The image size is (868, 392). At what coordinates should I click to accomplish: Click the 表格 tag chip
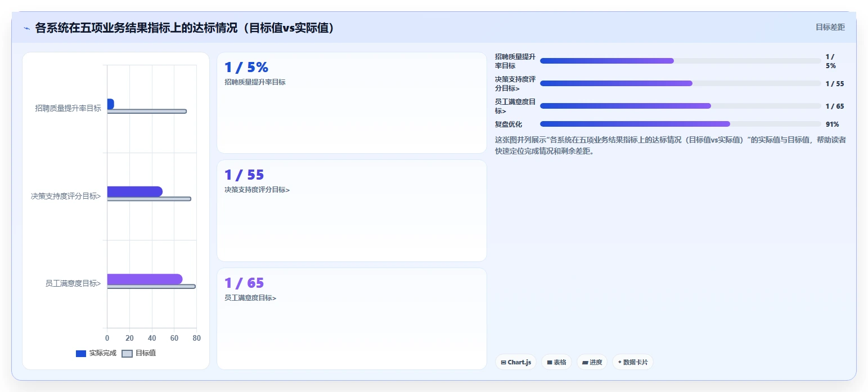click(x=556, y=362)
